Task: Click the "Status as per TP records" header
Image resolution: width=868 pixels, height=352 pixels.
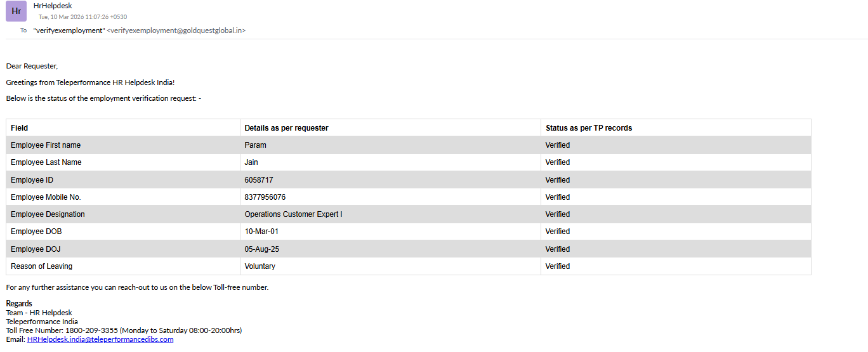Action: [x=588, y=128]
